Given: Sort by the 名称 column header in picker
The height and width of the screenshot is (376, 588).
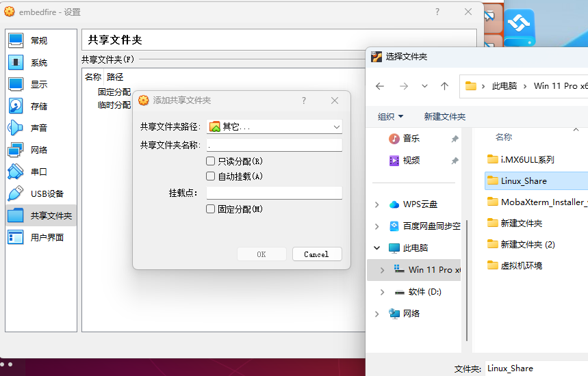Looking at the screenshot, I should (504, 137).
